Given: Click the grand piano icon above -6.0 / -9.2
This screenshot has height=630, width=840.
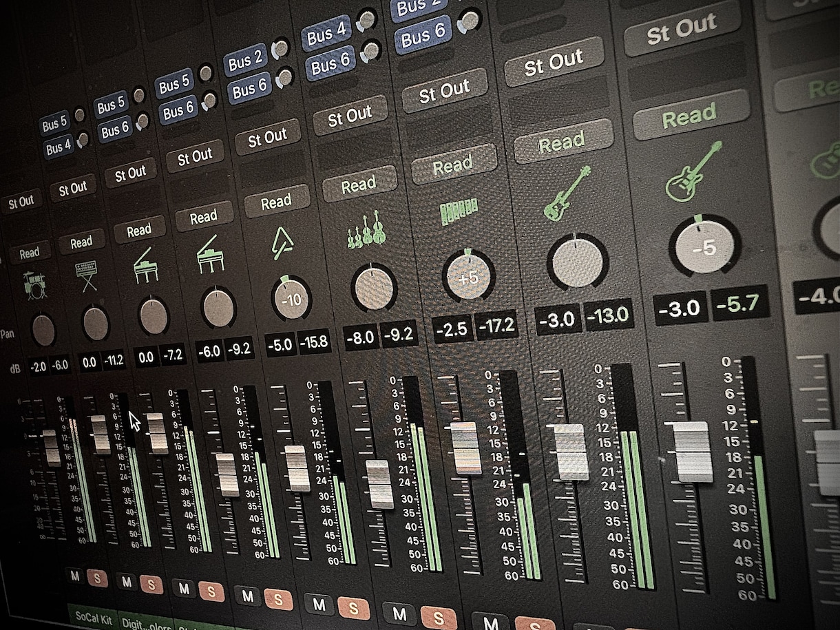Looking at the screenshot, I should [210, 254].
